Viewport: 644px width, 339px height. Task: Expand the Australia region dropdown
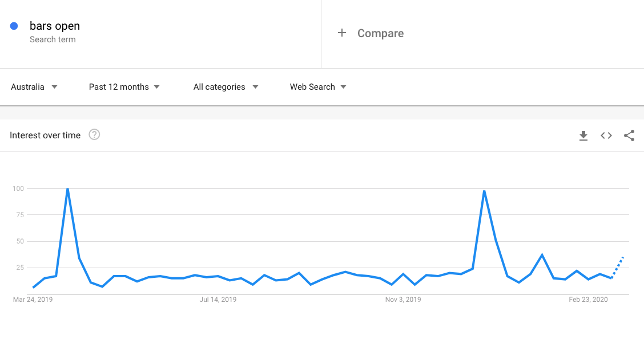coord(34,87)
